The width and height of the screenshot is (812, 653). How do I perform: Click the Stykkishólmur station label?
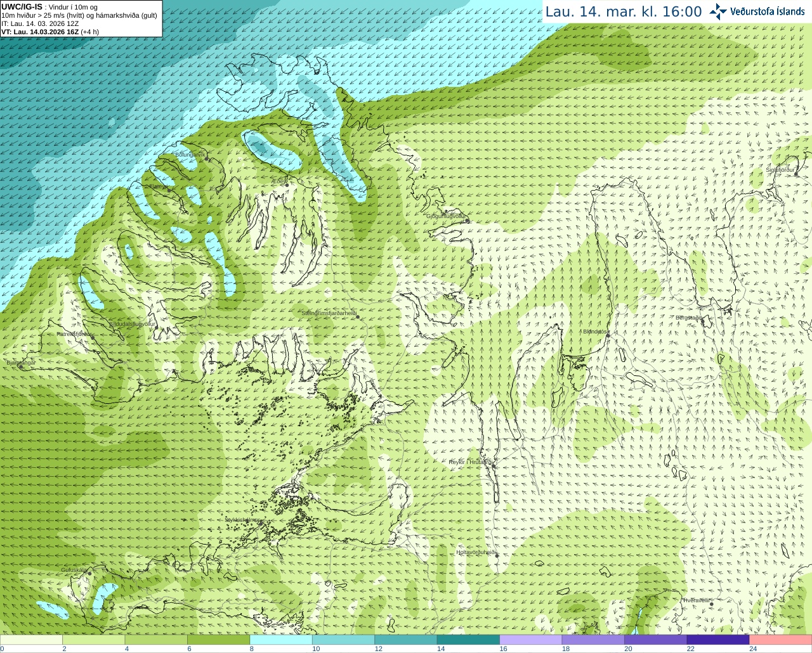tap(242, 520)
